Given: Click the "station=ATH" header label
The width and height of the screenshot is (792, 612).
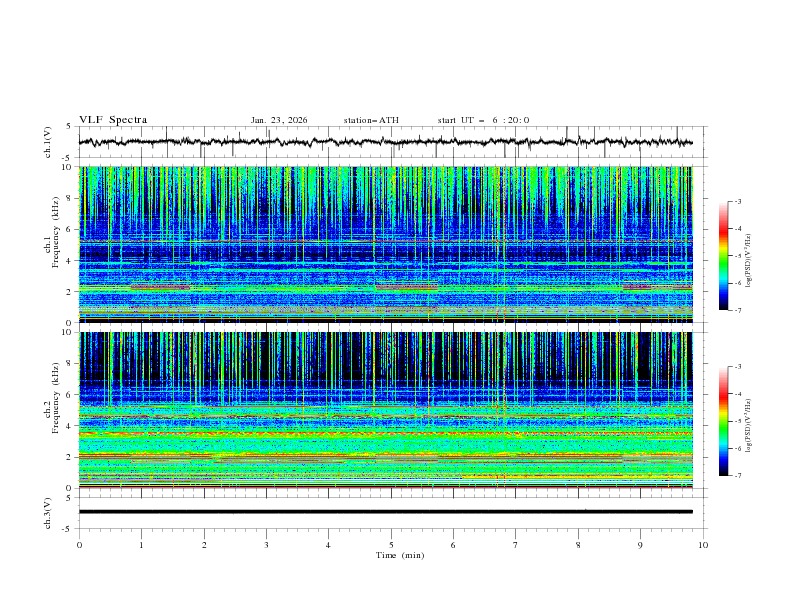Looking at the screenshot, I should pos(371,120).
